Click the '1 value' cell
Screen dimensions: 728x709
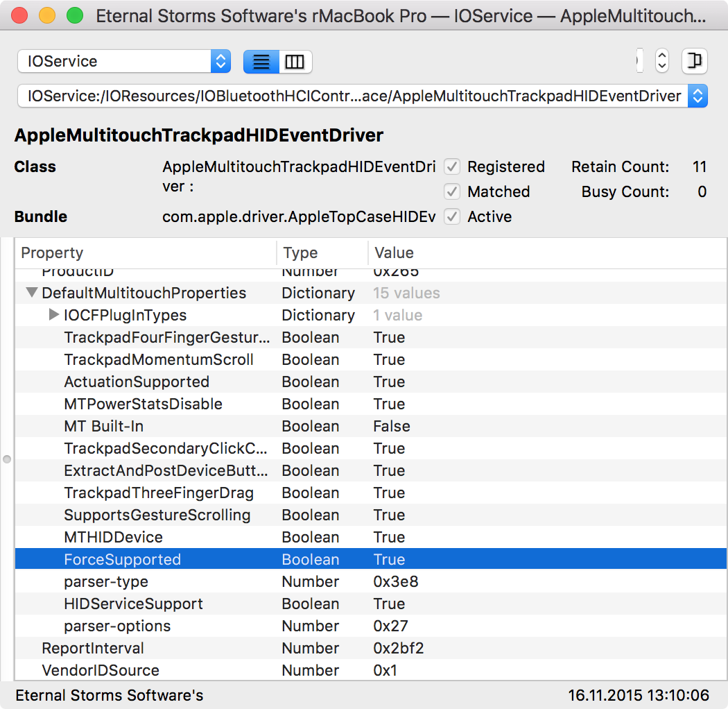[x=397, y=315]
